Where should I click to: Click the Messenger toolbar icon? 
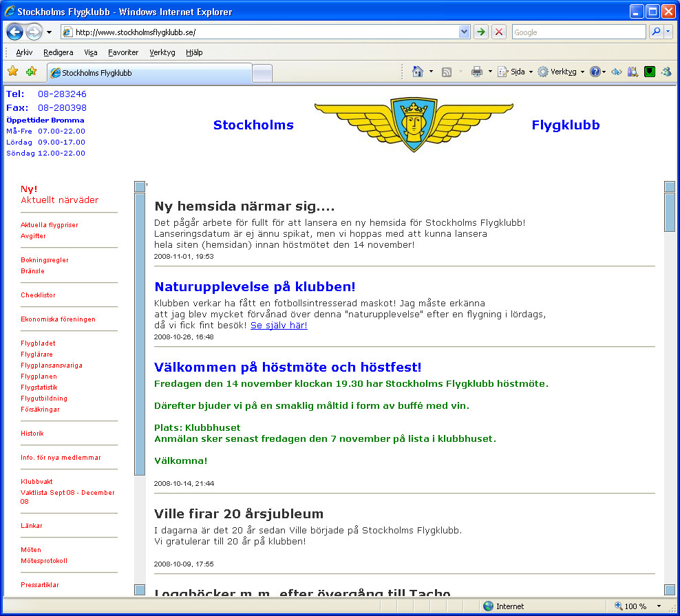tap(666, 72)
